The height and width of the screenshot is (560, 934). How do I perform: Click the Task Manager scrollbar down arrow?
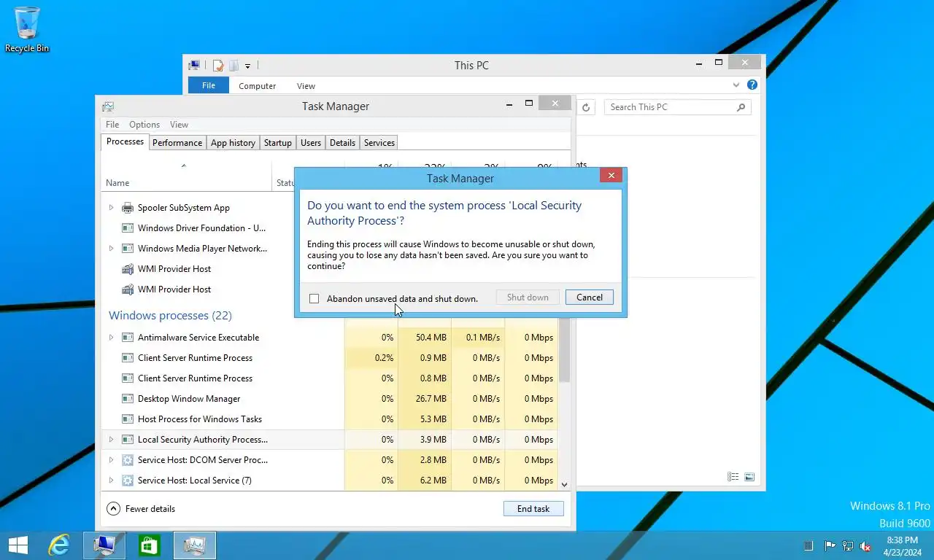(x=564, y=484)
